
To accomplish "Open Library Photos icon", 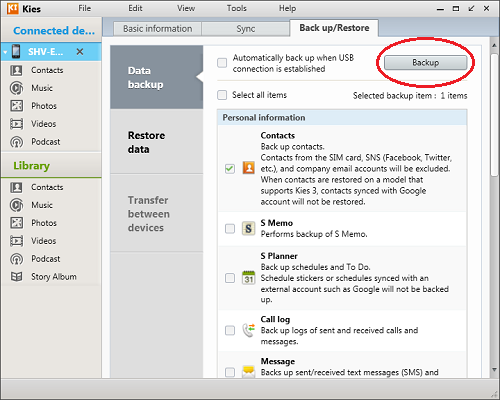I will [x=16, y=223].
